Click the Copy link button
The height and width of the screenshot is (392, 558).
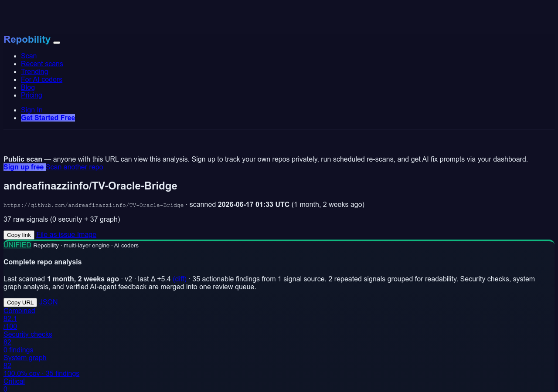(19, 235)
